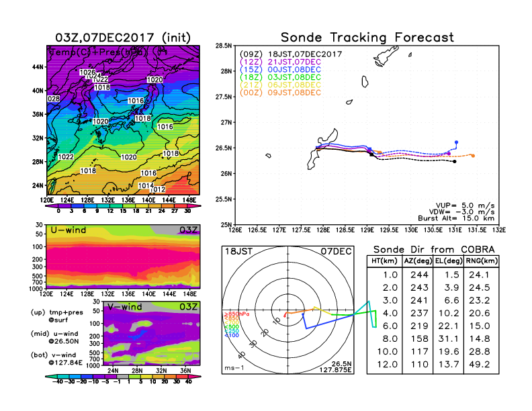
Task: Click the 'VUP= 5.0 m/s' value
Action: point(465,205)
